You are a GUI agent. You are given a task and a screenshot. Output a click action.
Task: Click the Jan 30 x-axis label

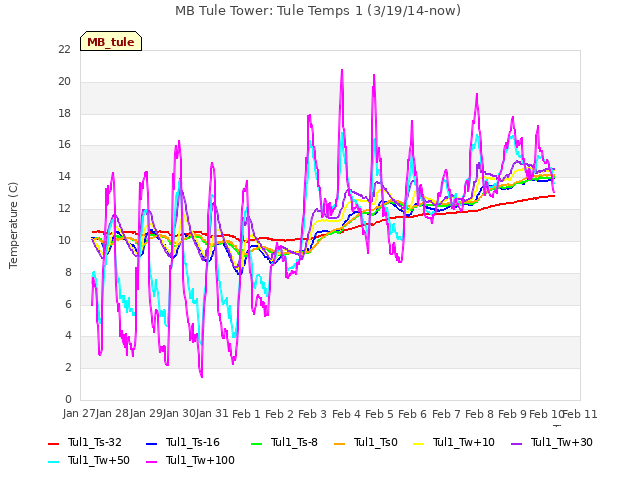coord(179,413)
